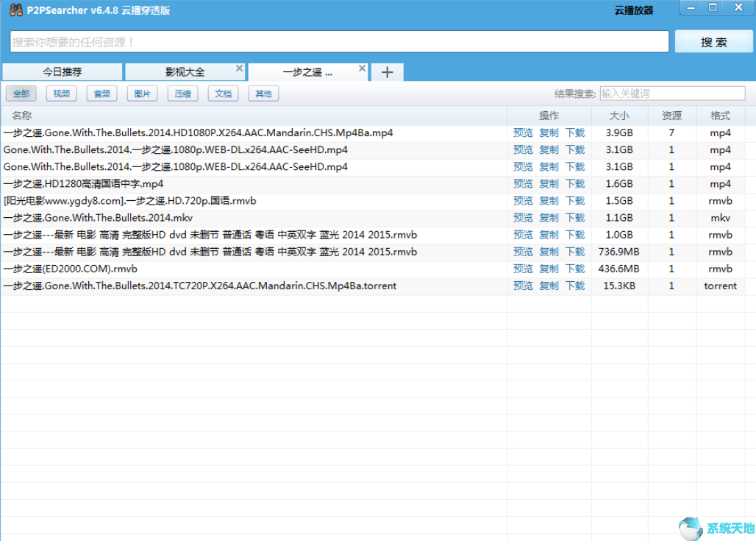
Task: Switch to the 影视大全 tab
Action: (x=185, y=72)
